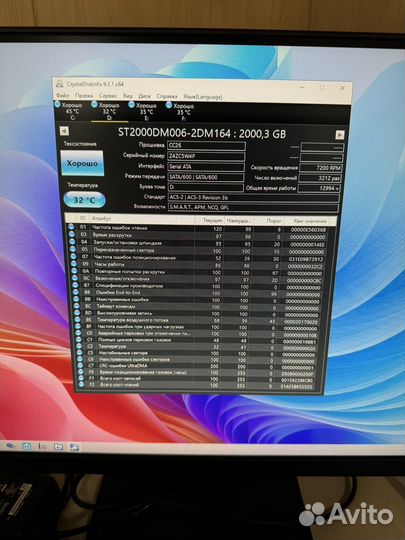This screenshot has width=405, height=540.
Task: Click the Наихудшее column header
Action: (x=239, y=220)
